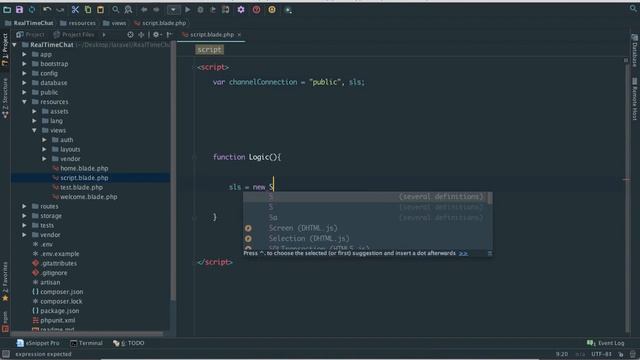Open the eSnippet Pro tool window
The width and height of the screenshot is (640, 360).
tap(38, 343)
